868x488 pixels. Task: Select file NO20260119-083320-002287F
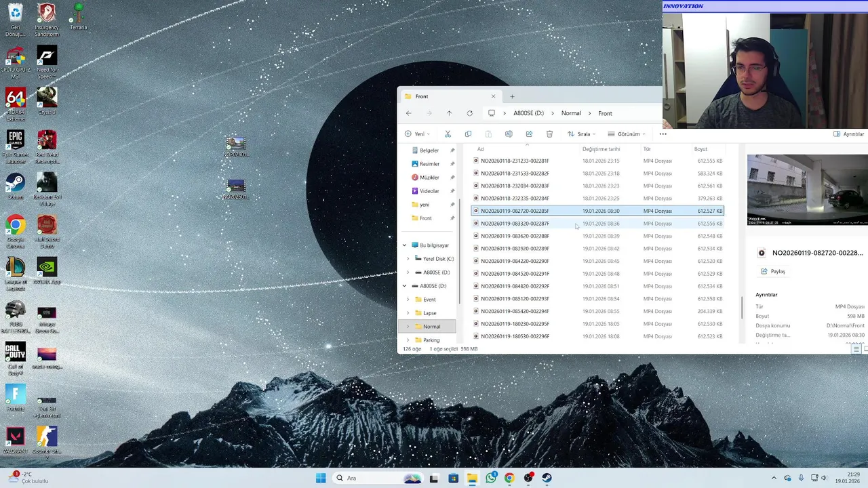point(597,224)
